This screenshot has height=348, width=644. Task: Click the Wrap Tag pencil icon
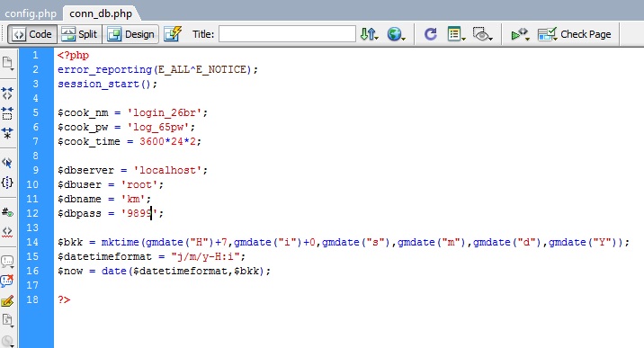tap(7, 301)
